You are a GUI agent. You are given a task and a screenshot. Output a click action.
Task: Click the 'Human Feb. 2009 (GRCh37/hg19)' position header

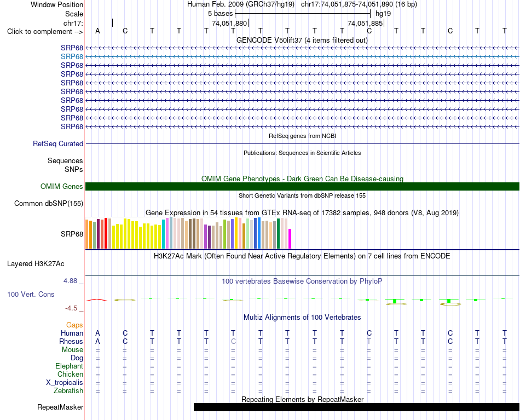click(241, 4)
